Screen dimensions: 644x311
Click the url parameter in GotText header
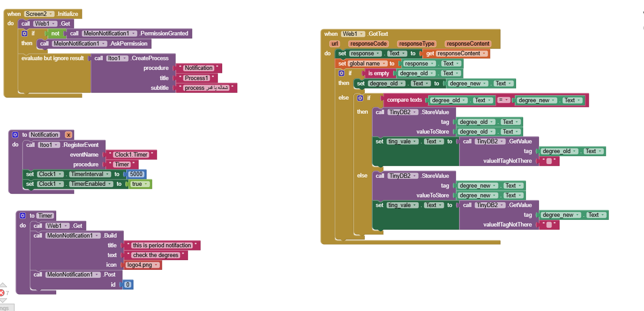point(335,44)
